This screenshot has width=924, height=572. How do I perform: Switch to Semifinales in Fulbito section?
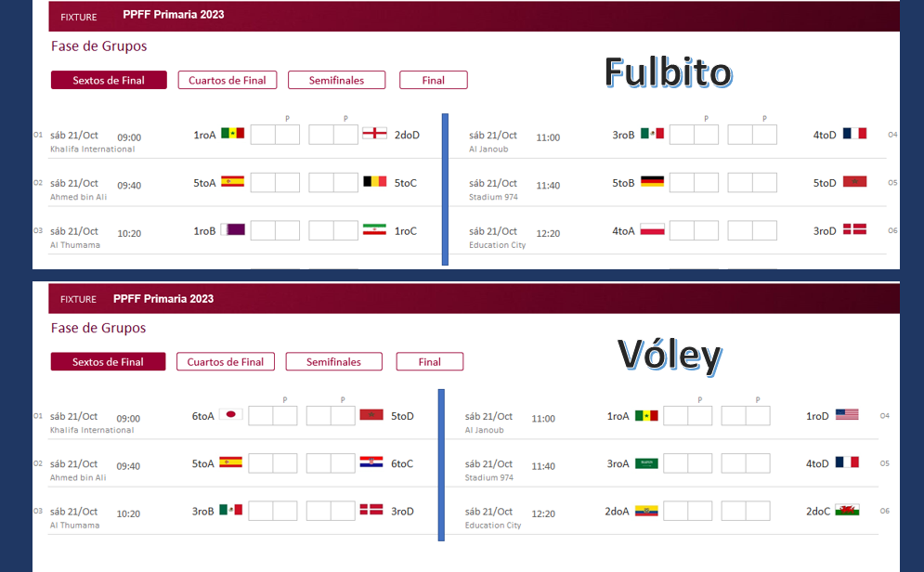(x=336, y=80)
